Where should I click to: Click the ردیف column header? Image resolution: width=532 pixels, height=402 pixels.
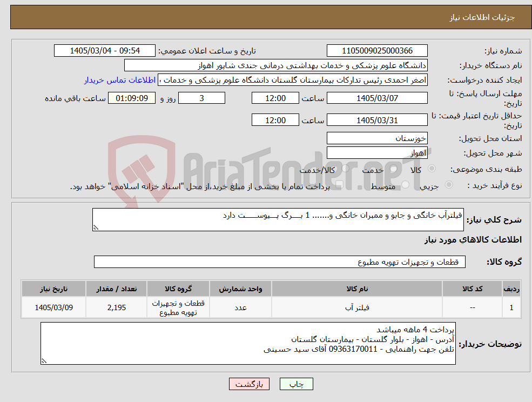click(x=511, y=289)
